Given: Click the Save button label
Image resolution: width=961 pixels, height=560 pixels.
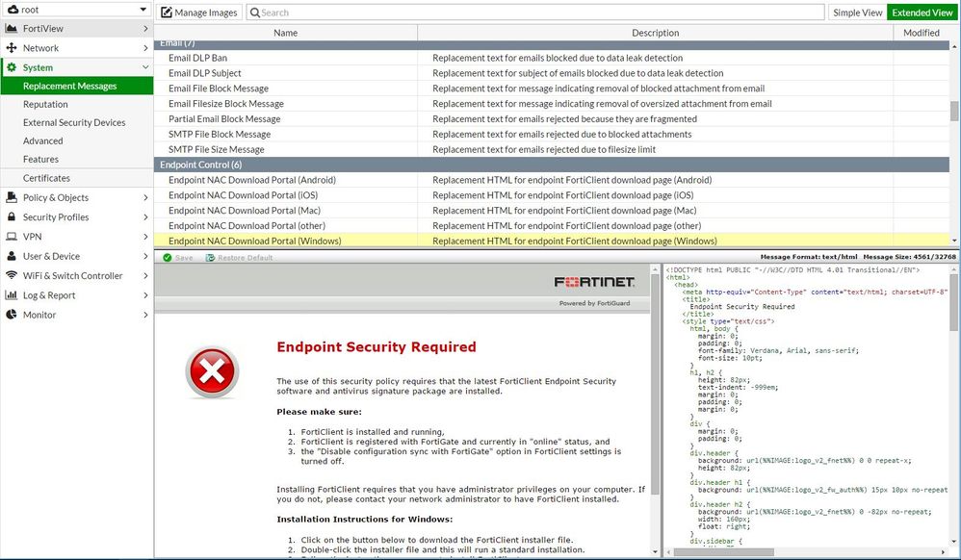Looking at the screenshot, I should click(184, 258).
